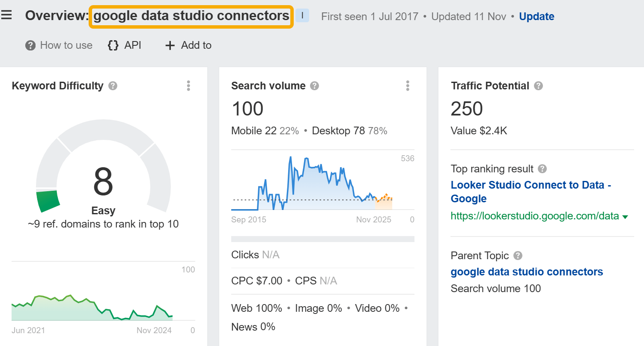644x346 pixels.
Task: Open the Search volume options kebab menu
Action: pos(408,86)
